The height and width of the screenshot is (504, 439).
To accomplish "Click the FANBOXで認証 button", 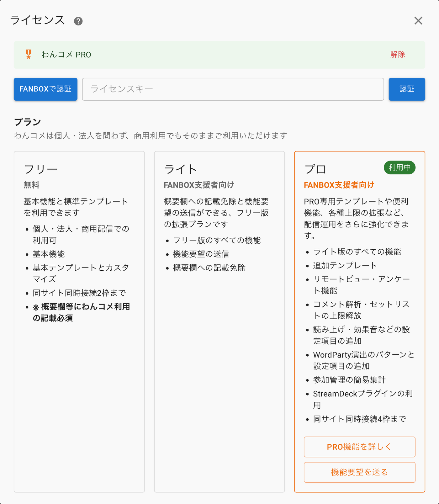I will [45, 89].
